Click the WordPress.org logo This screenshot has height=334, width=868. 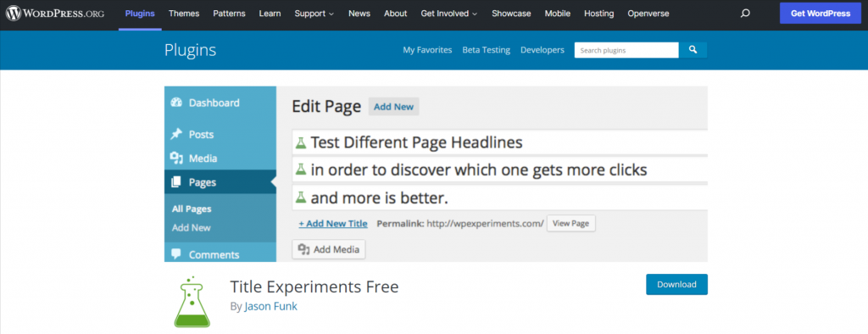click(x=55, y=14)
